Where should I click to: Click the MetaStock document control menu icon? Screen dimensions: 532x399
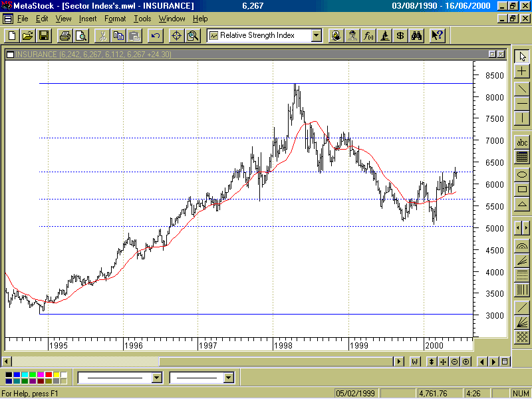coord(7,19)
